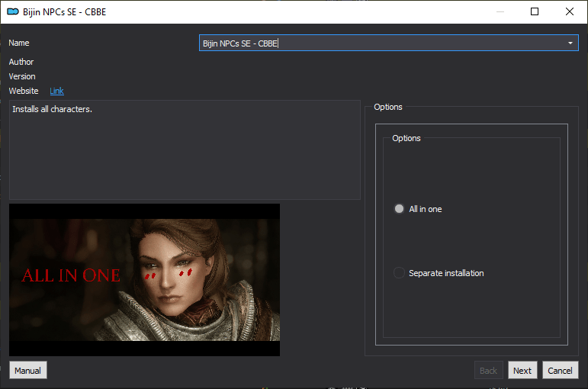Viewport: 588px width, 389px height.
Task: Open the Name combo box dropdown arrow
Action: tap(570, 43)
